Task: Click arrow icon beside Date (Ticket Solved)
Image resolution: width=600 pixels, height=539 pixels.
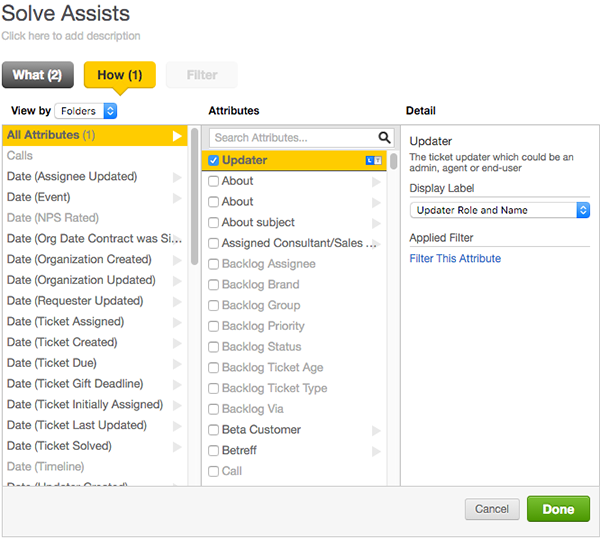Action: (177, 447)
